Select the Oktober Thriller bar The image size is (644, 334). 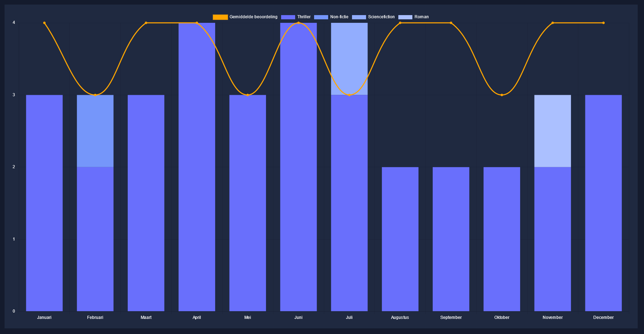tap(502, 239)
